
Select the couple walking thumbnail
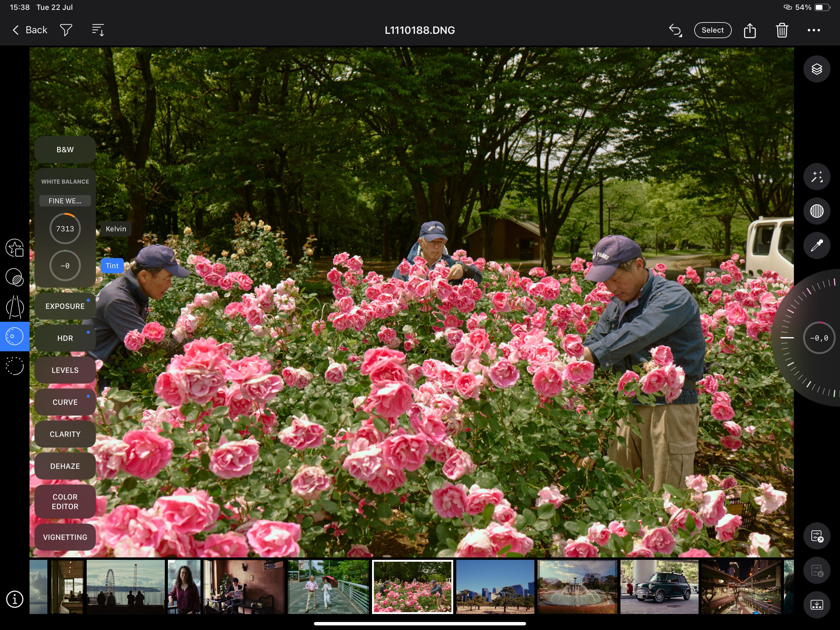click(x=328, y=587)
